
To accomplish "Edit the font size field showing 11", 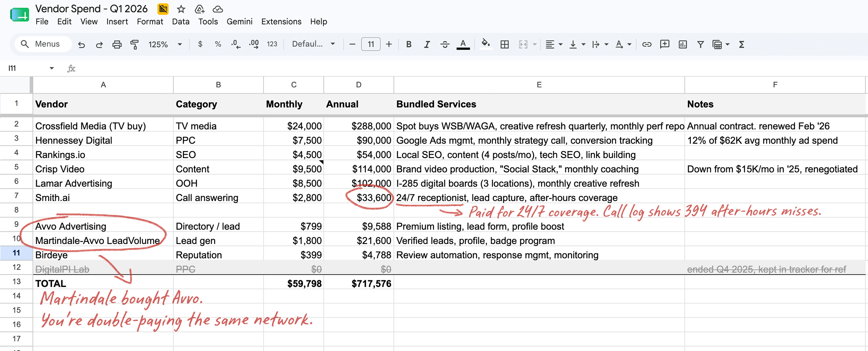I will click(371, 44).
